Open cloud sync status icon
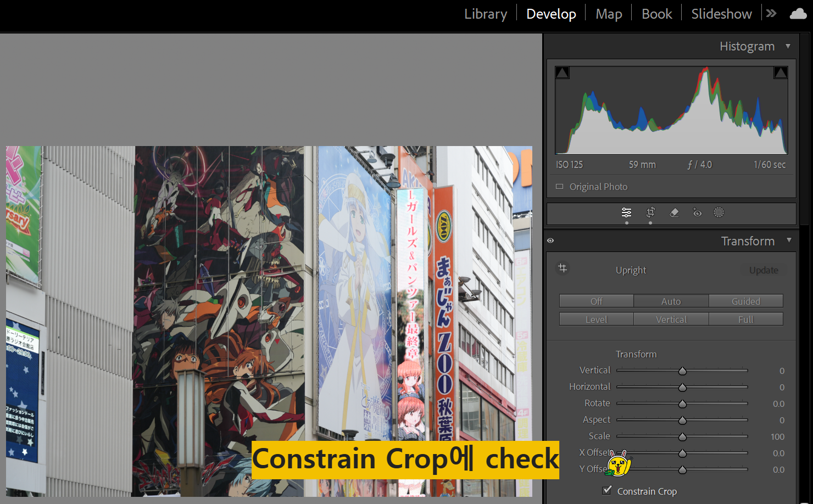The height and width of the screenshot is (504, 813). click(798, 13)
